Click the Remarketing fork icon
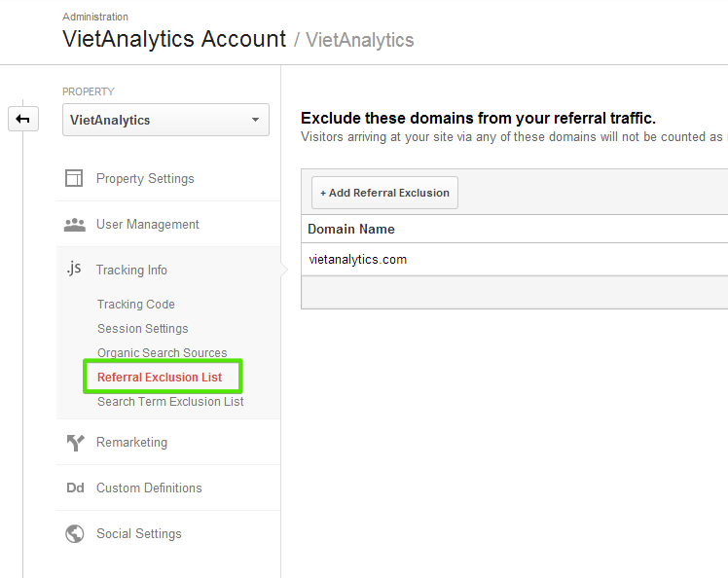 pos(74,442)
